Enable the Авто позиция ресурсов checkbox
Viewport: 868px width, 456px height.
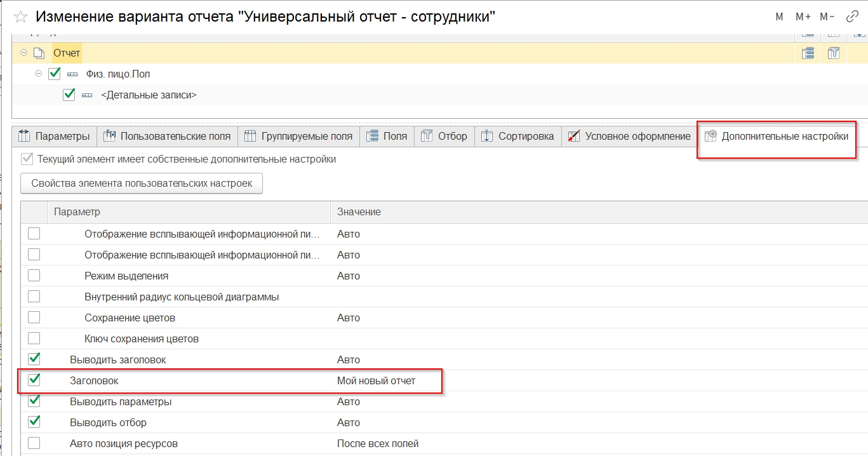pos(34,443)
